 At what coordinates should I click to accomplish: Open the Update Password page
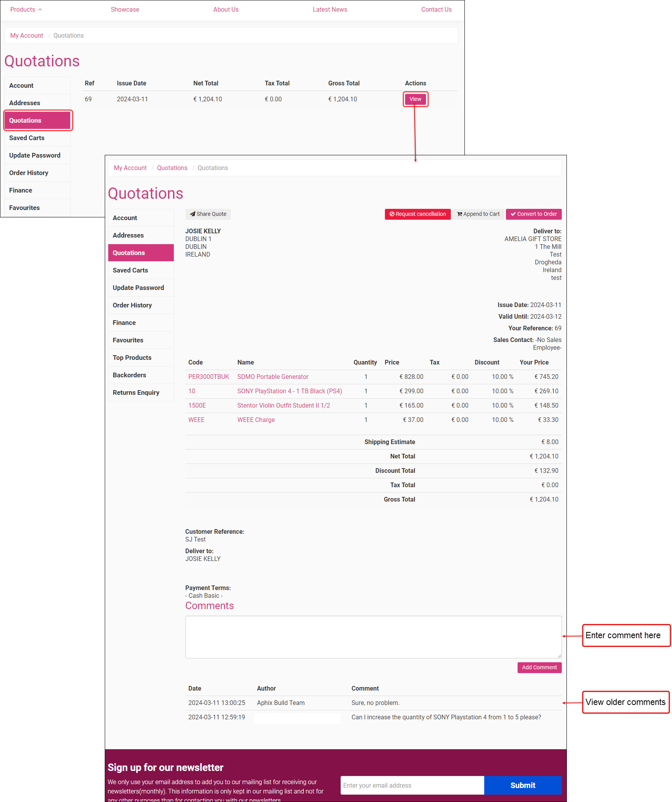click(138, 288)
